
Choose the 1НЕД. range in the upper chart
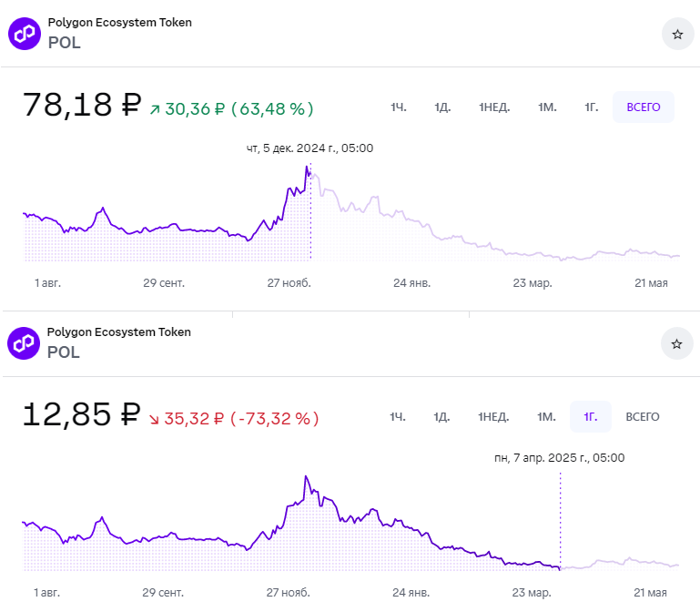point(494,107)
